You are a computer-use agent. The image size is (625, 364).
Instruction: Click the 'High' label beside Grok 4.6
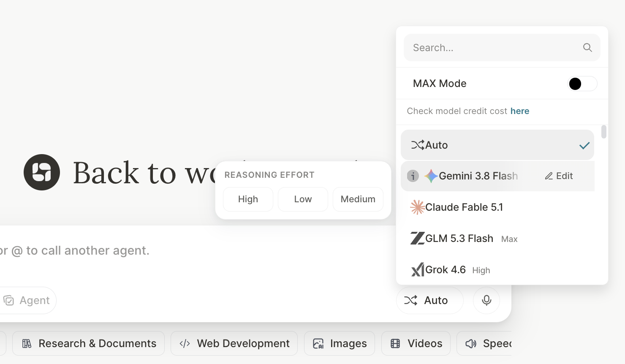pyautogui.click(x=481, y=270)
